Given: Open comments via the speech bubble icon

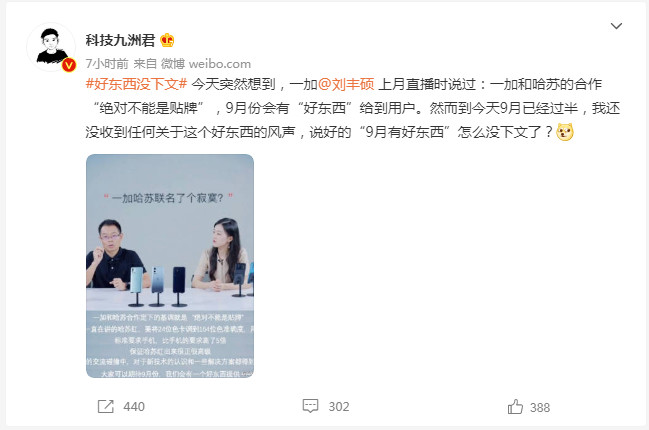Looking at the screenshot, I should pos(310,406).
